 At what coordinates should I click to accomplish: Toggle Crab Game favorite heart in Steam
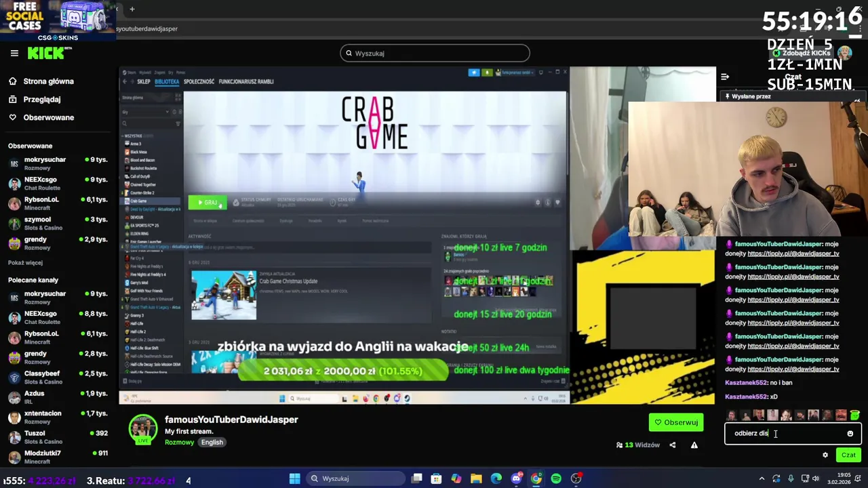pos(557,203)
